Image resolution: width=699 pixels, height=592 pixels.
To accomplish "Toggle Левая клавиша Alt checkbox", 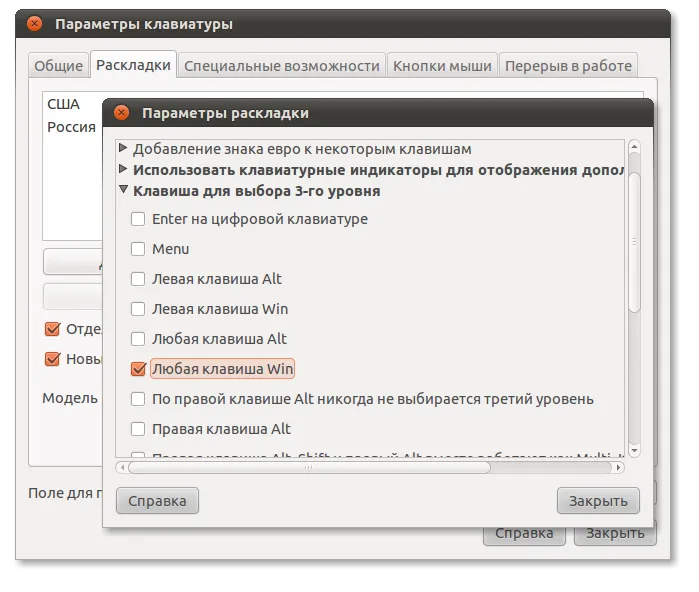I will pos(138,279).
